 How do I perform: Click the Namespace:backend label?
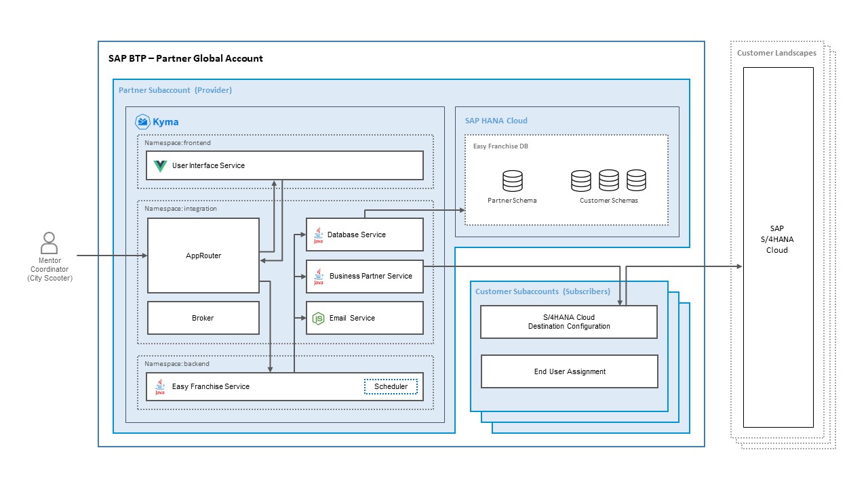click(x=177, y=364)
